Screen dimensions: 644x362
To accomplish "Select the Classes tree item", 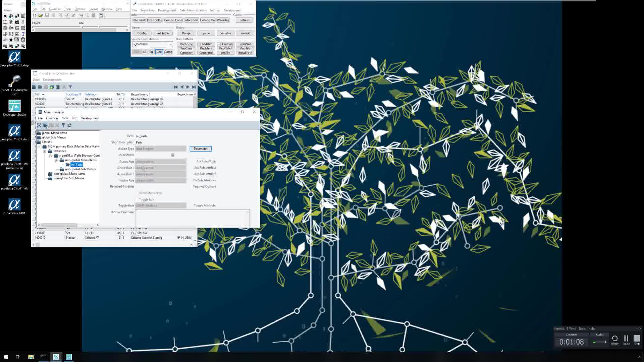I will coord(47,142).
